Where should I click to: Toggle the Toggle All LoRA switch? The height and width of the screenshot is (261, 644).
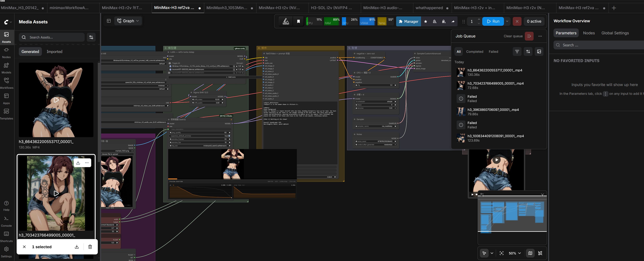170,63
